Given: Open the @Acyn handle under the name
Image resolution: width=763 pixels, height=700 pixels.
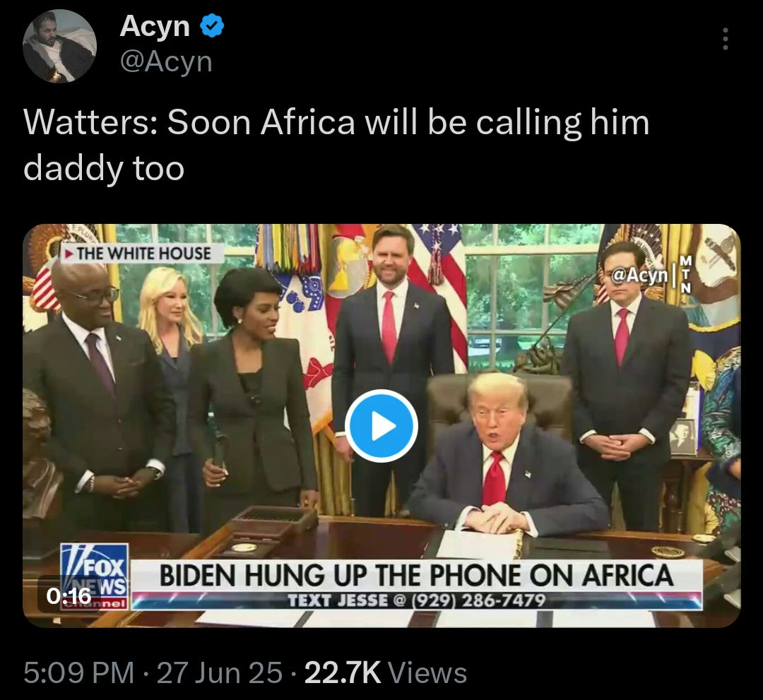Looking at the screenshot, I should [166, 62].
